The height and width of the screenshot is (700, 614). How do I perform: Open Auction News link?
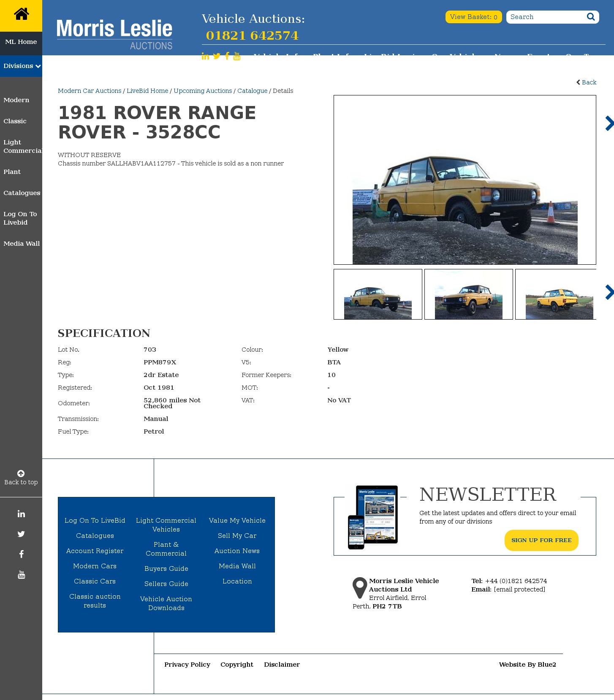237,551
